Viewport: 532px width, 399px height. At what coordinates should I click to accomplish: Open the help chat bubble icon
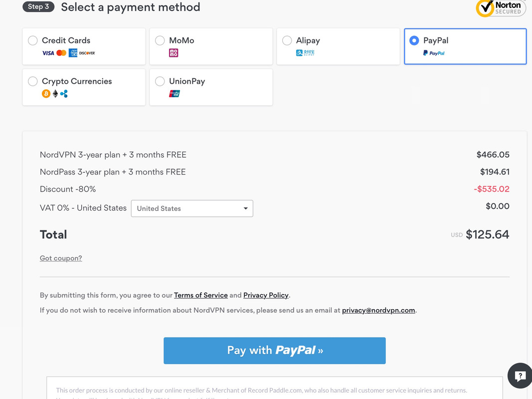pos(520,376)
